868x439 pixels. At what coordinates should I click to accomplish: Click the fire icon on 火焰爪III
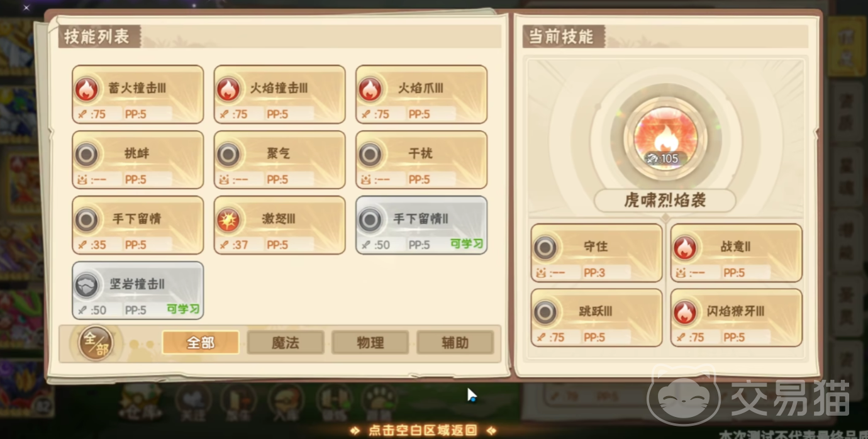click(370, 89)
